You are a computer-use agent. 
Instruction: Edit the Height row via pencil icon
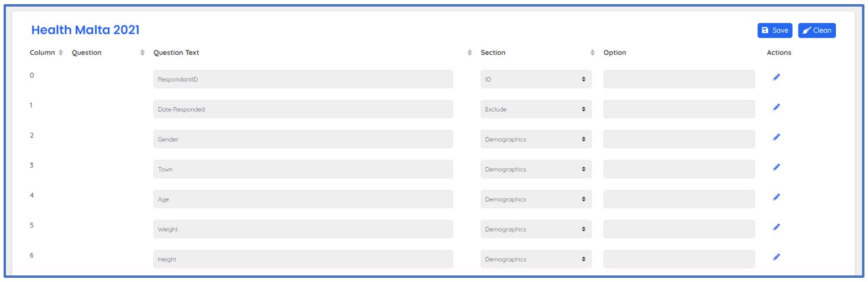pyautogui.click(x=776, y=257)
